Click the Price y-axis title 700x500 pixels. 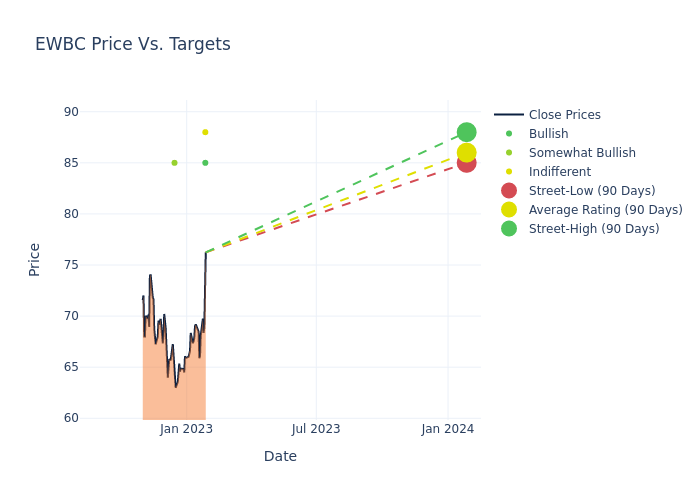pos(35,259)
